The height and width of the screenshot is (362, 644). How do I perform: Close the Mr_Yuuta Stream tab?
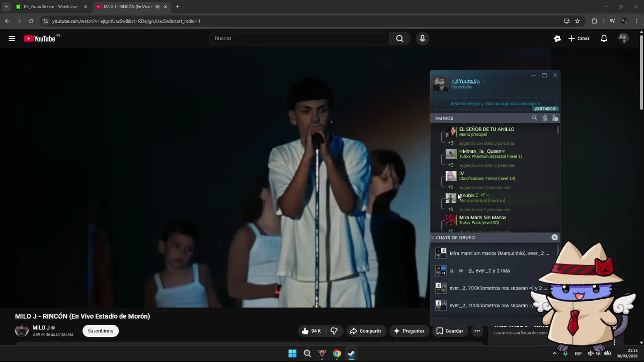point(85,7)
